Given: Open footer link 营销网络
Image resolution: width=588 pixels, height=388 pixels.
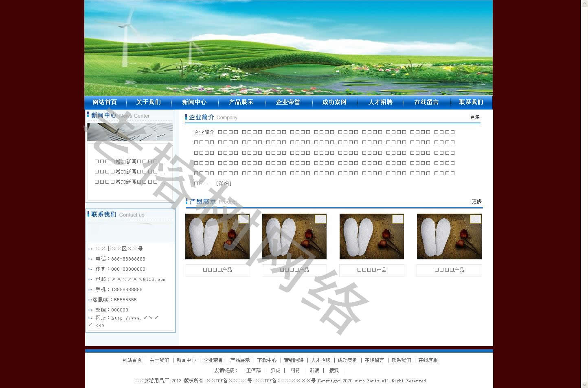Looking at the screenshot, I should pyautogui.click(x=294, y=360).
